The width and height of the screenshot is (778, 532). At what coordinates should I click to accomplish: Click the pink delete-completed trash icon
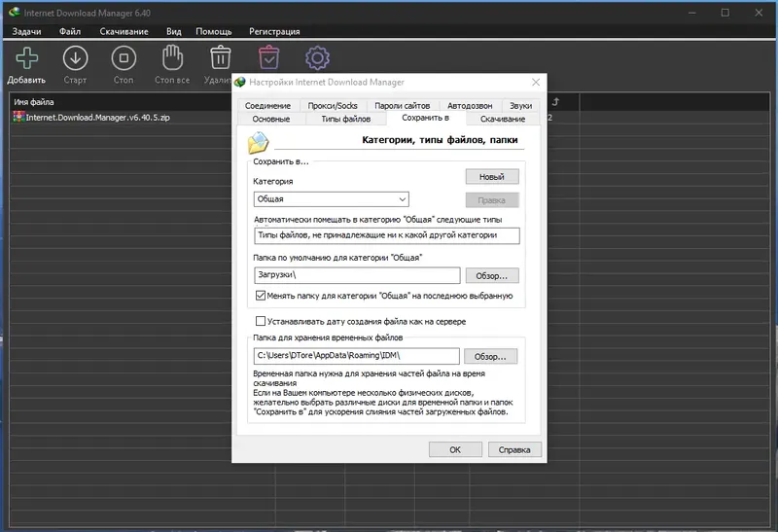269,57
